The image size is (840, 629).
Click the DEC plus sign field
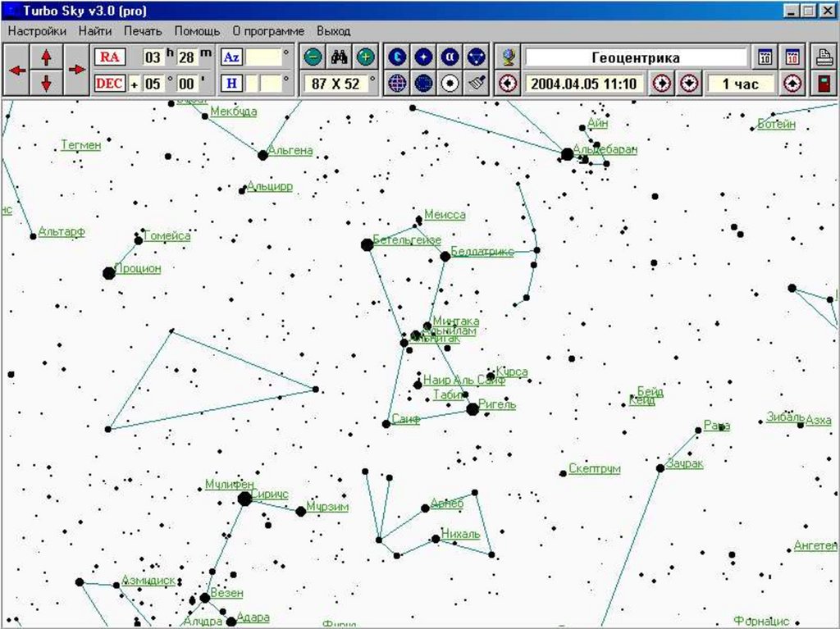pos(134,84)
